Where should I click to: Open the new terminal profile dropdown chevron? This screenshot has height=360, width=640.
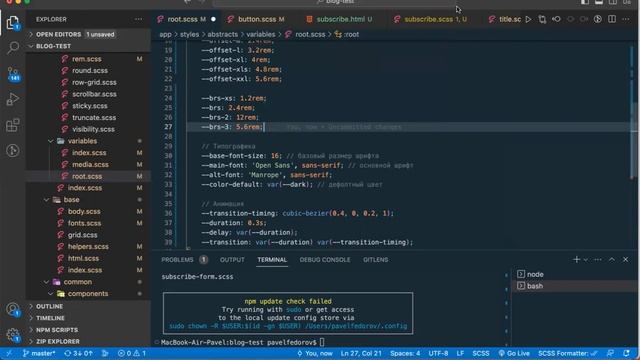(586, 260)
